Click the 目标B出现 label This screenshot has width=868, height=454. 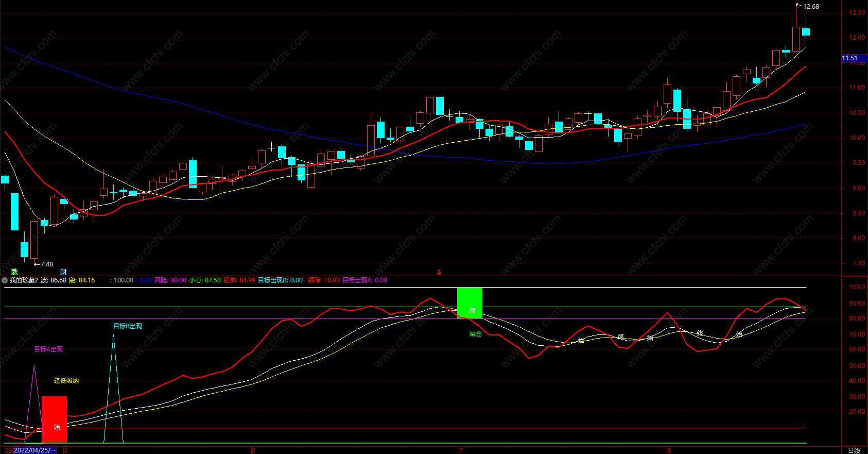[x=128, y=326]
